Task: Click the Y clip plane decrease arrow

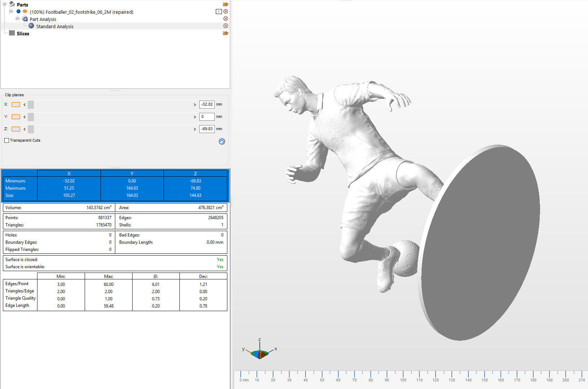Action: (x=24, y=117)
